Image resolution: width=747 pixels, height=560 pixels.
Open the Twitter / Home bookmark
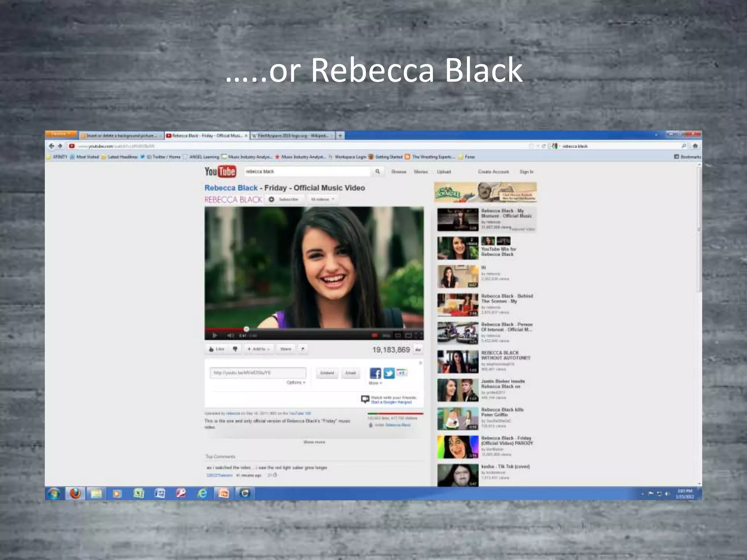pyautogui.click(x=160, y=157)
